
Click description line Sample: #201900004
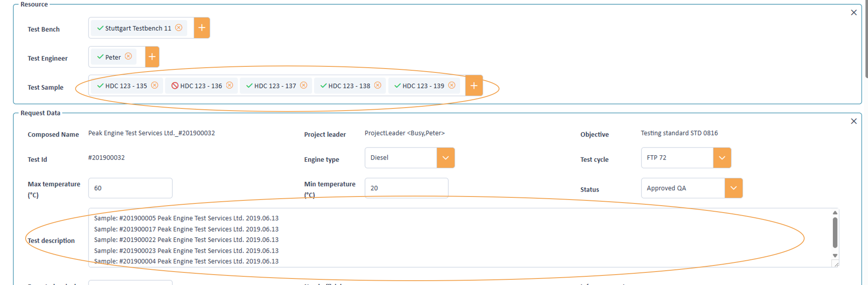pos(186,261)
